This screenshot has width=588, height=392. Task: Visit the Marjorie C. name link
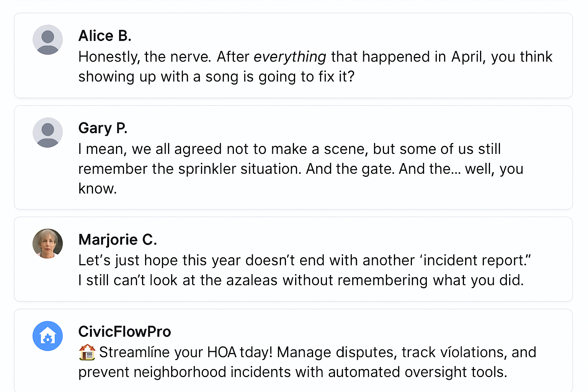click(x=118, y=239)
